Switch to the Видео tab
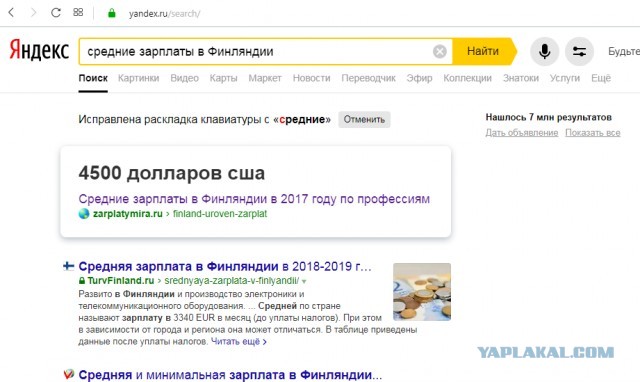 click(184, 78)
